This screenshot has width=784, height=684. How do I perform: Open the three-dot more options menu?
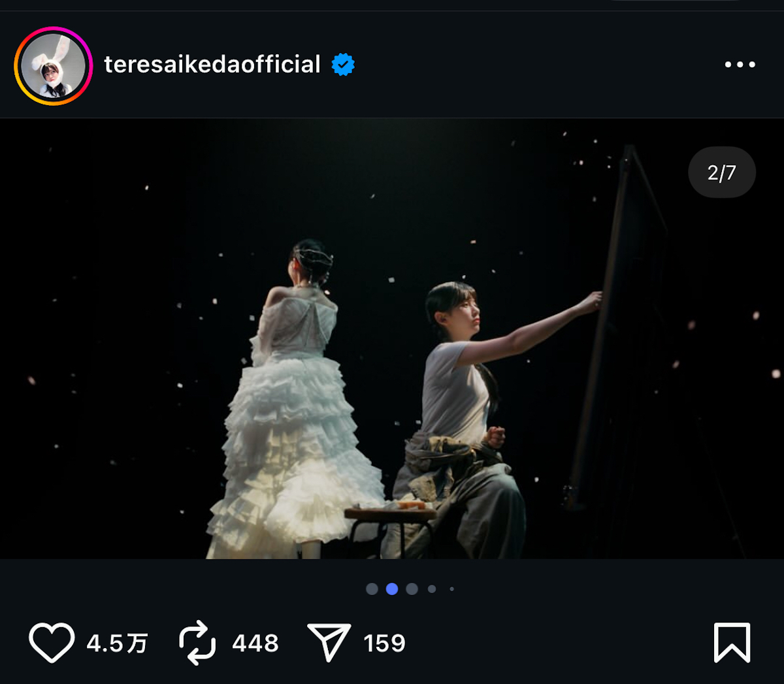coord(740,65)
